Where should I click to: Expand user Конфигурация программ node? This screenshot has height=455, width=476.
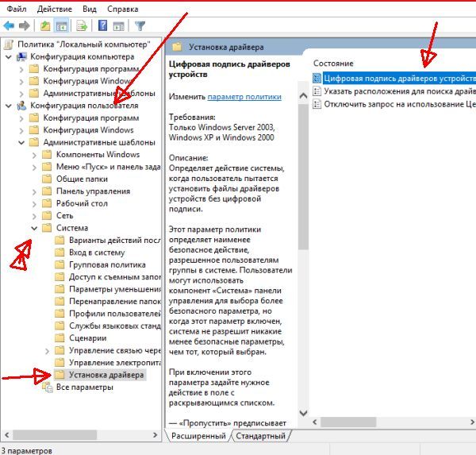[21, 118]
